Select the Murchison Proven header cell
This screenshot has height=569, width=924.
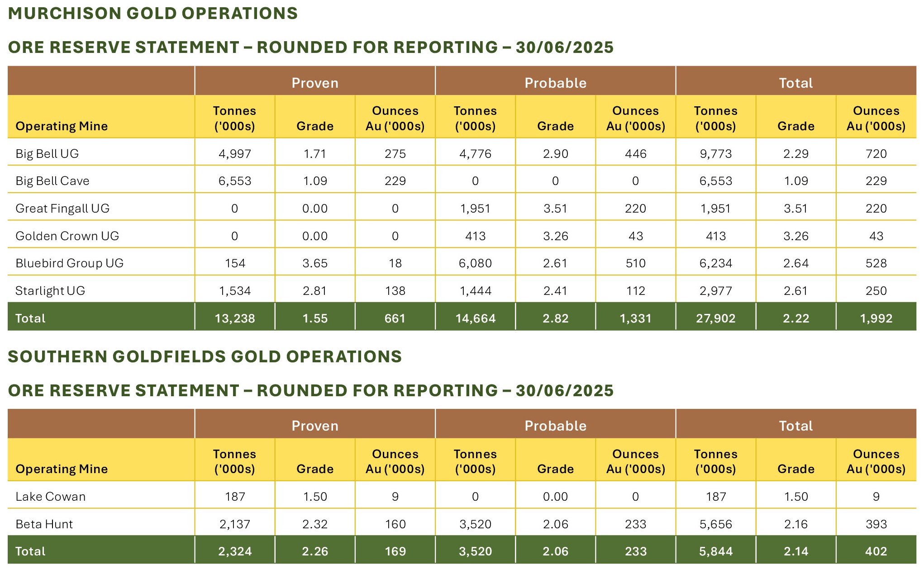point(315,83)
